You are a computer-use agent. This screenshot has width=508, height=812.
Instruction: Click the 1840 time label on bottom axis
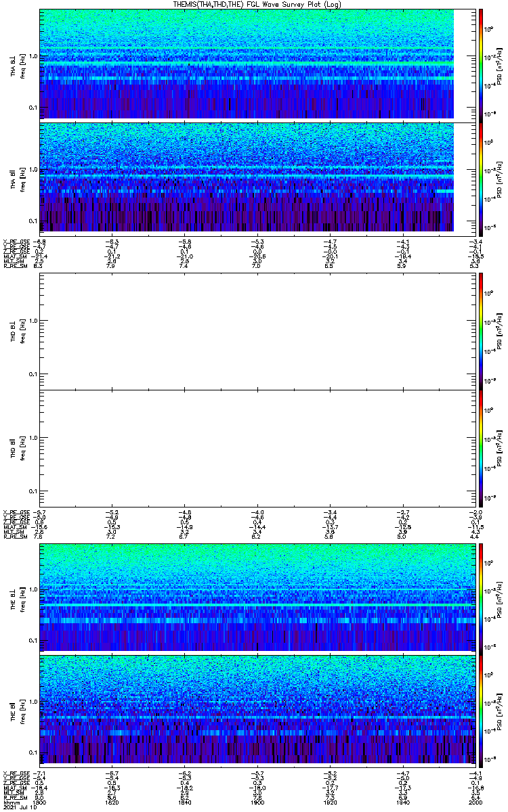pyautogui.click(x=185, y=802)
